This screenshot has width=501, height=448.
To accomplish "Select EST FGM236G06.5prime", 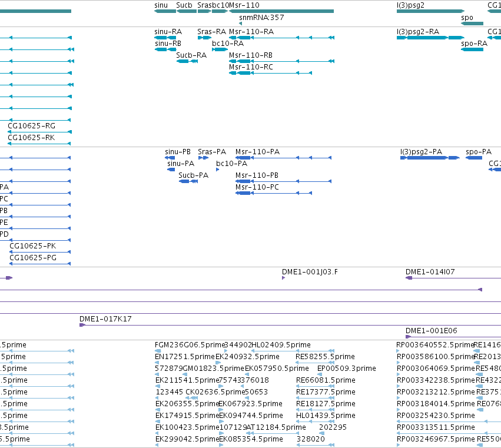I will (190, 345).
